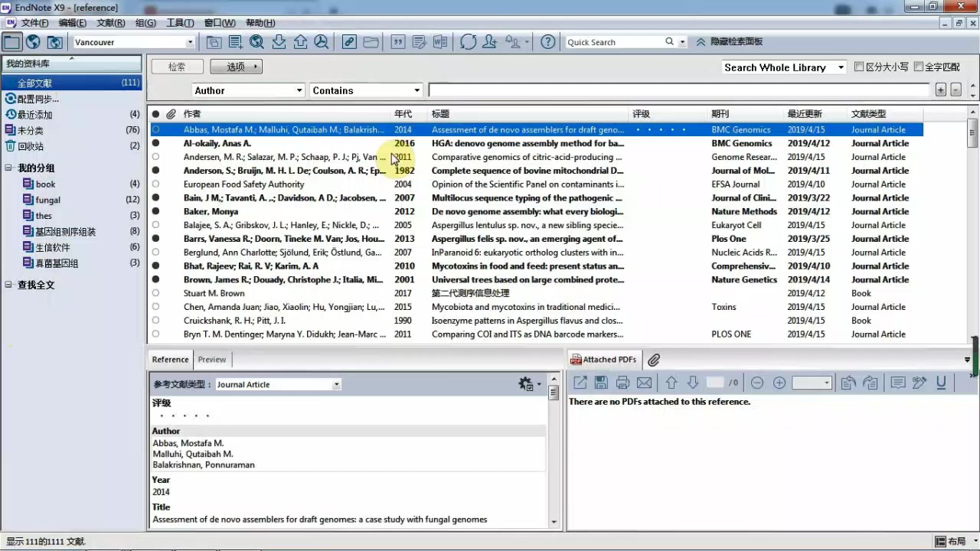
Task: Toggle read status circle for Baker, Monya
Action: [155, 211]
